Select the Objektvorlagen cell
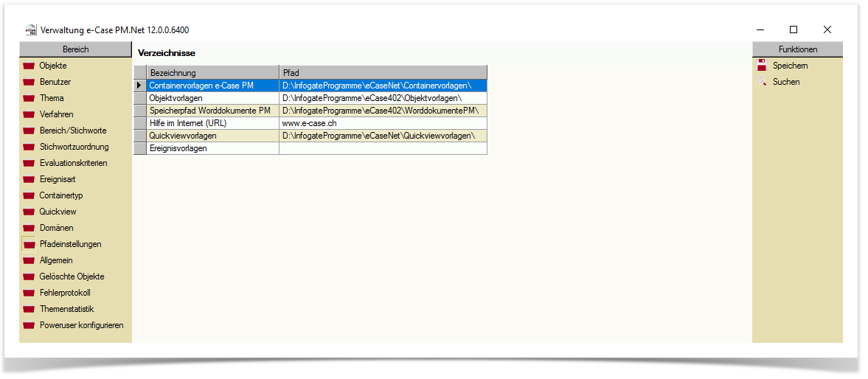868x379 pixels. coord(213,98)
